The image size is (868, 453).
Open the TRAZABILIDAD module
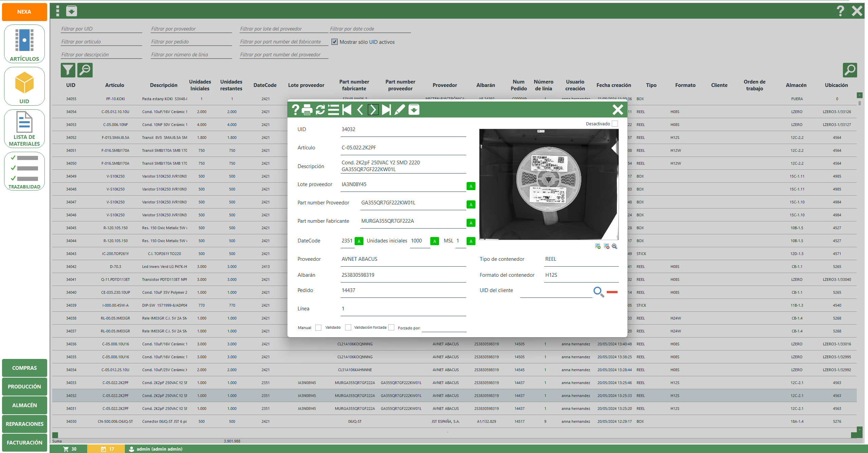(x=24, y=171)
